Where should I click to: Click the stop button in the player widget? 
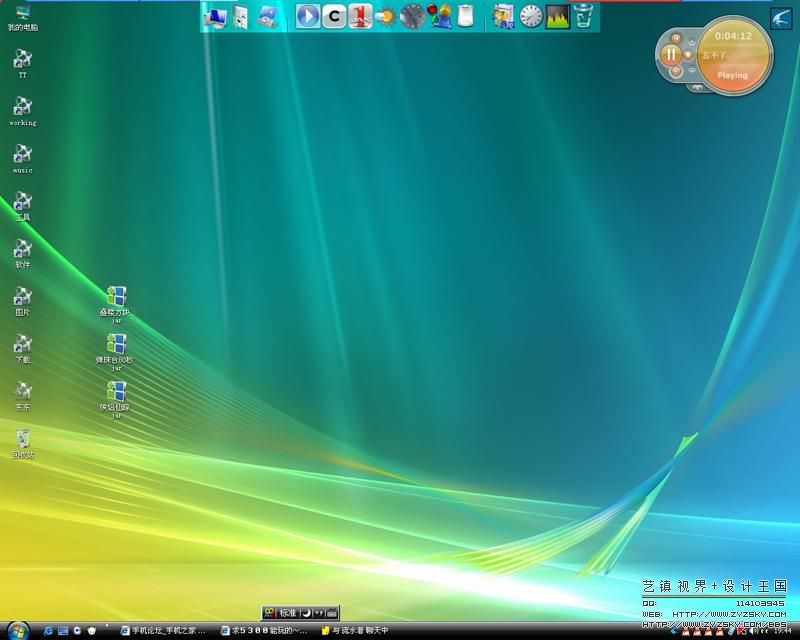pos(688,55)
